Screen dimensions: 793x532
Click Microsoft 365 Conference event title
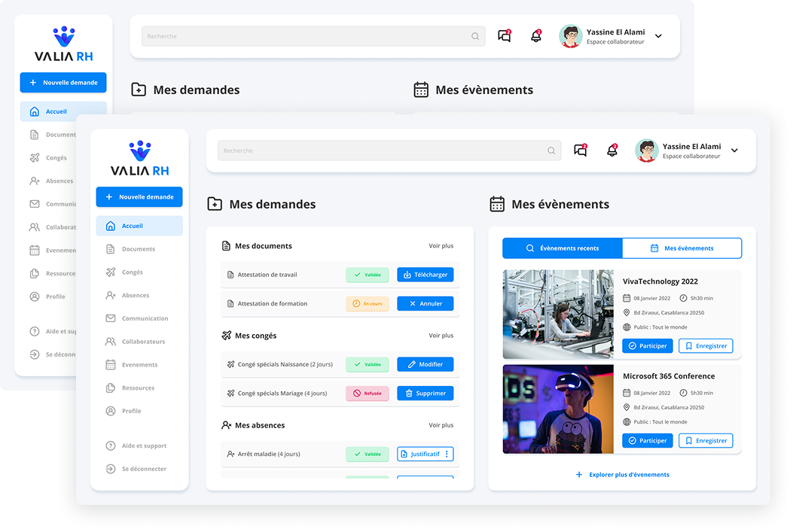(669, 376)
